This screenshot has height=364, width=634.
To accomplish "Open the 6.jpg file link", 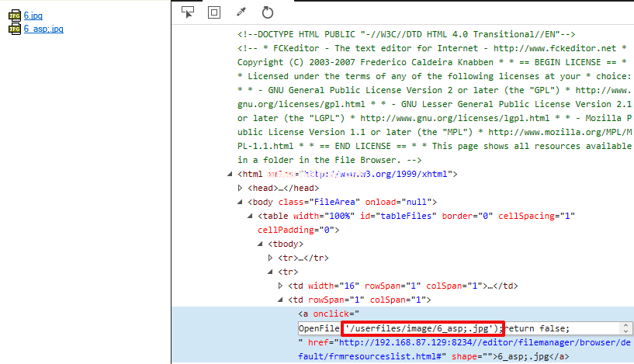I will pos(33,16).
